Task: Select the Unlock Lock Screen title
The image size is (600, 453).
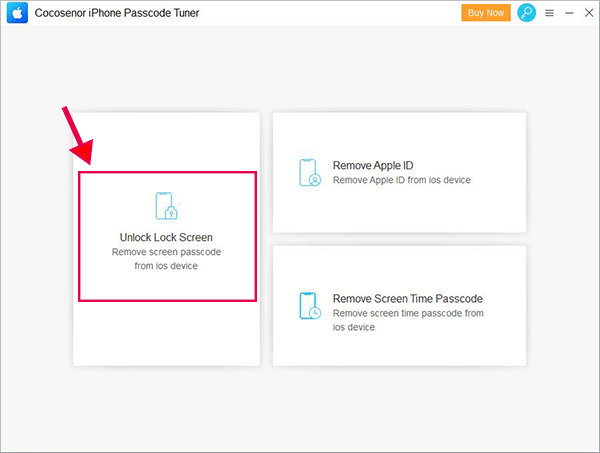Action: coord(166,237)
